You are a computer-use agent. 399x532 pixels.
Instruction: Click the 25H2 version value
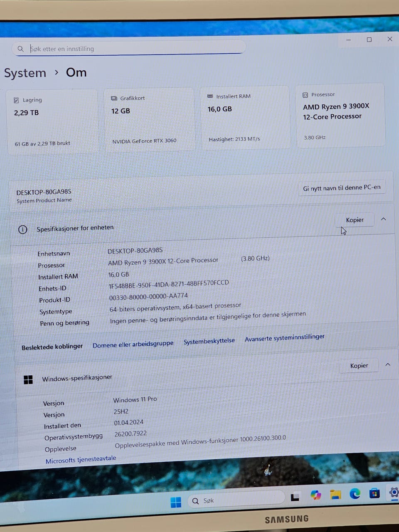(x=121, y=411)
